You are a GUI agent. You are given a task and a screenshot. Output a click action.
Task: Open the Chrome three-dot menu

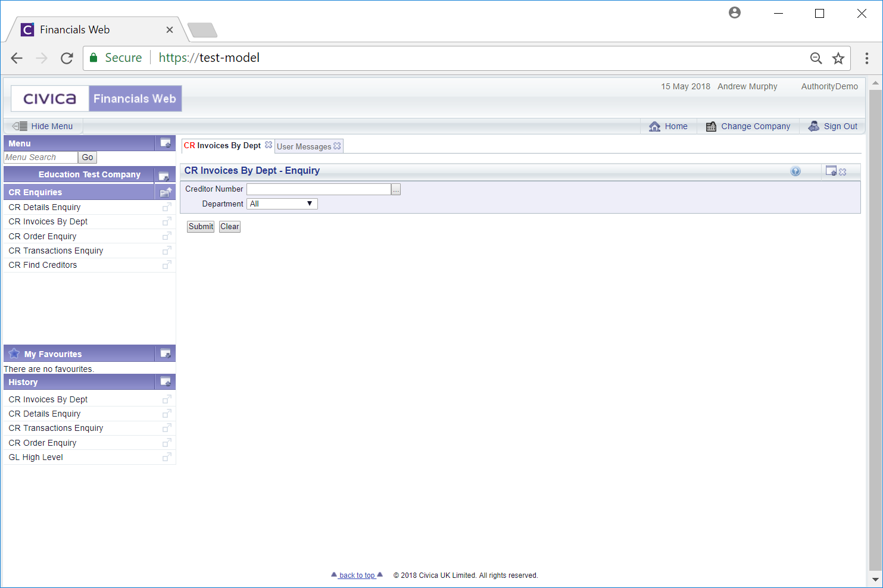(x=867, y=58)
